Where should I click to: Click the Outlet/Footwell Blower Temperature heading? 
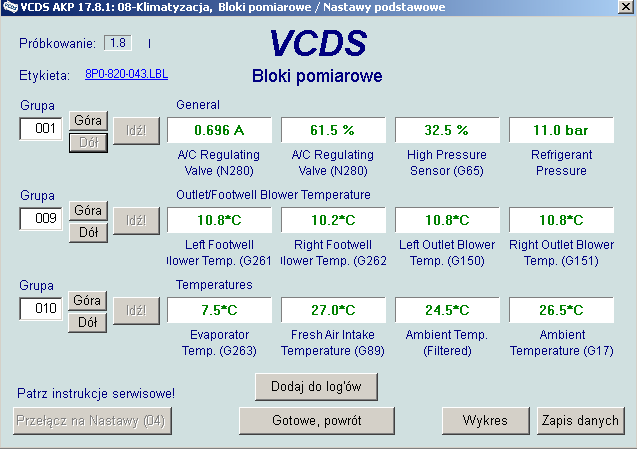273,195
